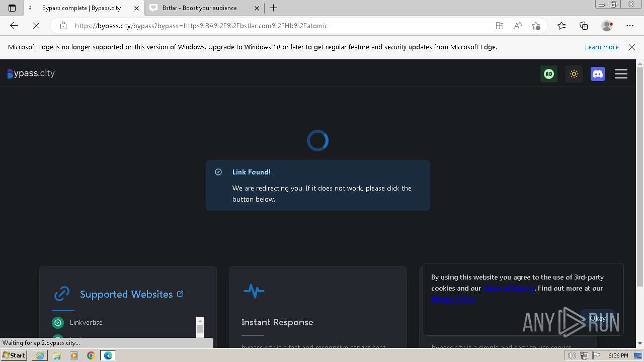Screen dimensions: 644x362
Task: Open the volume tray icon
Action: coord(572,355)
